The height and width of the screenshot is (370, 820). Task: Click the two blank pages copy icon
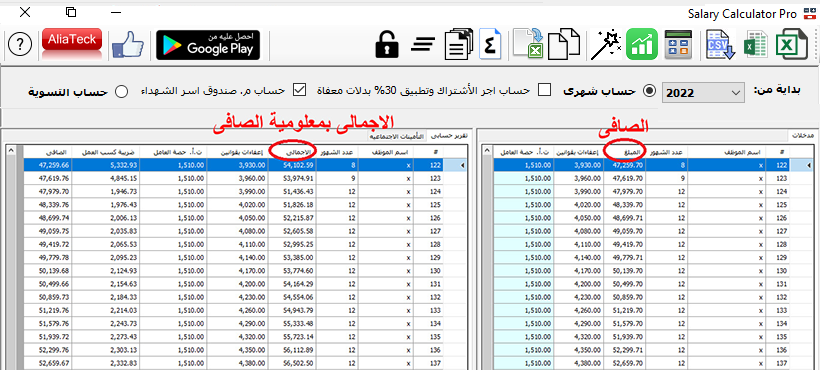(x=564, y=44)
